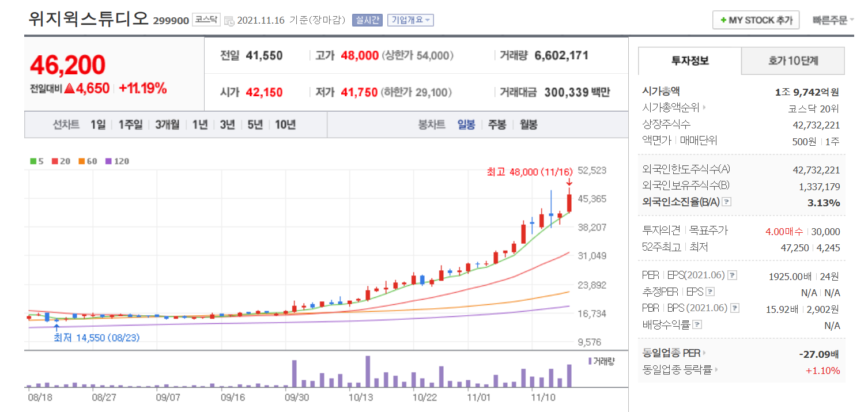Click the 저가 value 41,750
The height and width of the screenshot is (412, 868).
359,92
